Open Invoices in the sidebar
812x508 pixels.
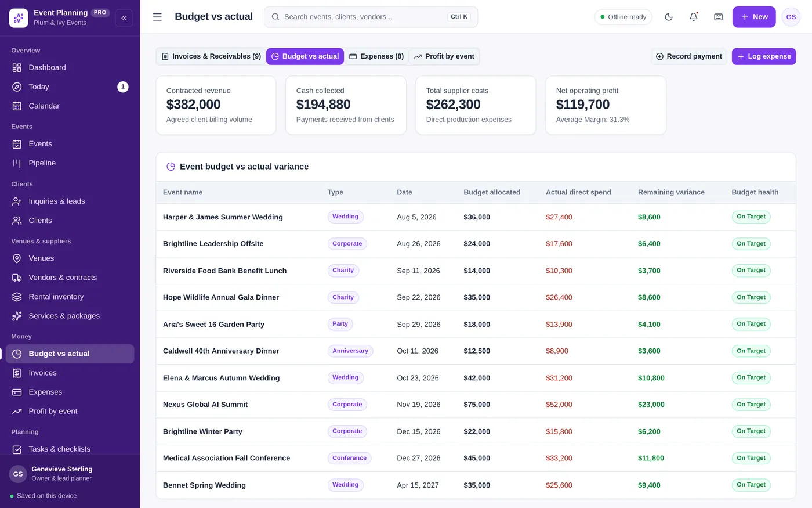pos(70,373)
